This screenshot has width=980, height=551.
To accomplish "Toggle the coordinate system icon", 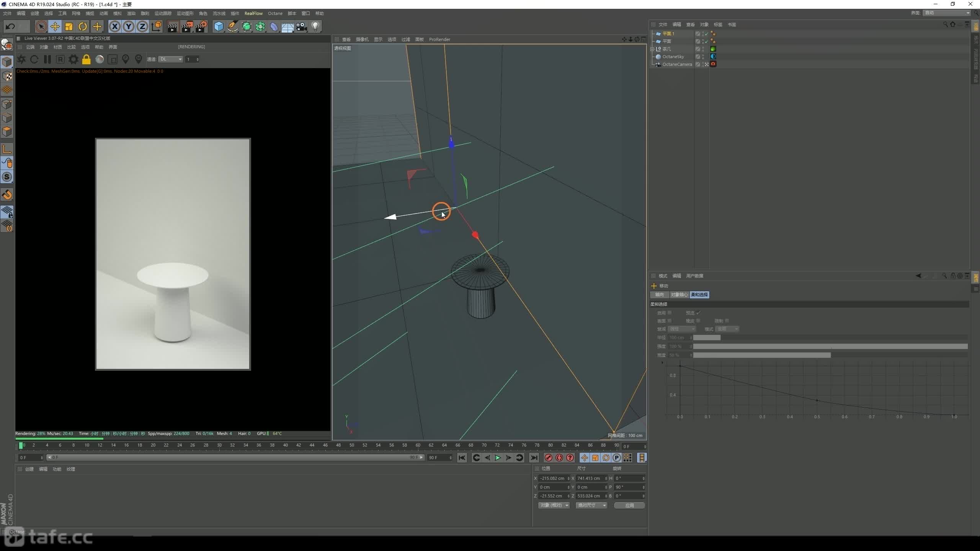I will pos(157,26).
